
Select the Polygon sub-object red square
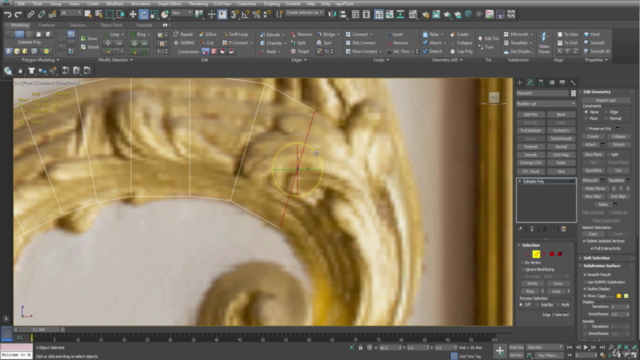[552, 254]
